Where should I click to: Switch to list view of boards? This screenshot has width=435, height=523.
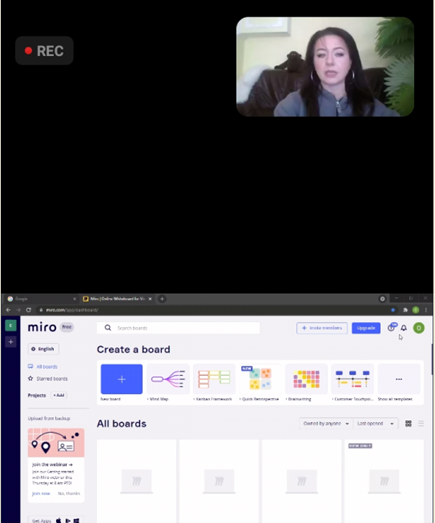click(x=421, y=423)
